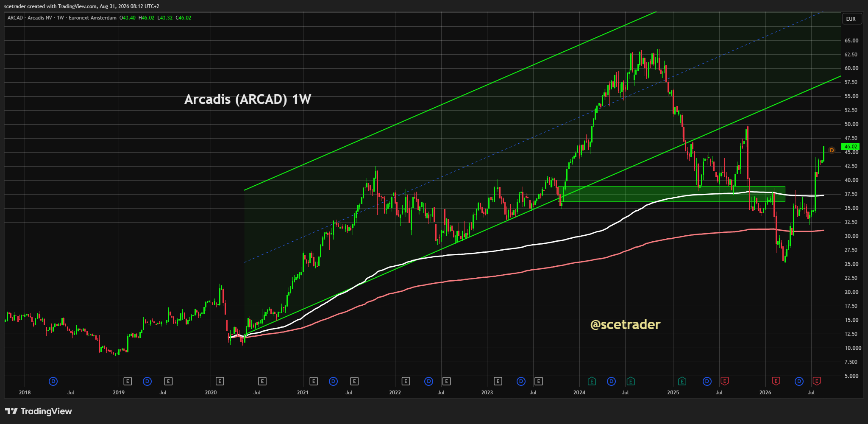The image size is (868, 424).
Task: Open the 2022 dividend D marker
Action: [x=429, y=381]
